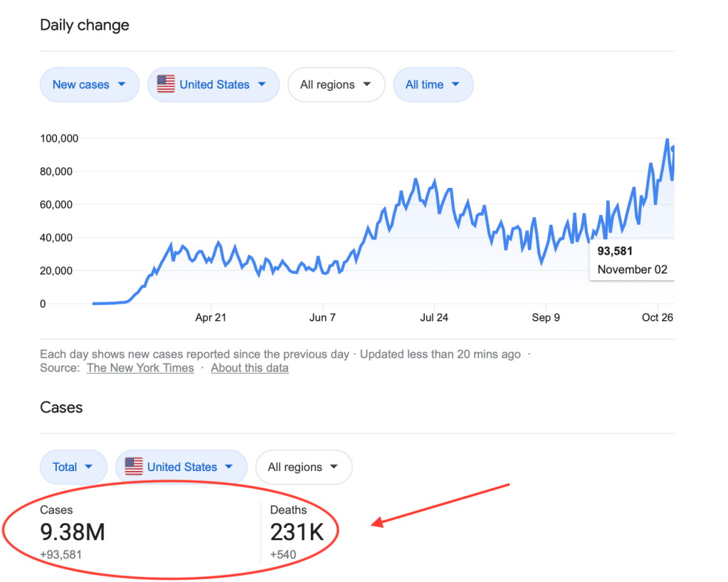Open the United States dropdown above the chart

pyautogui.click(x=213, y=85)
